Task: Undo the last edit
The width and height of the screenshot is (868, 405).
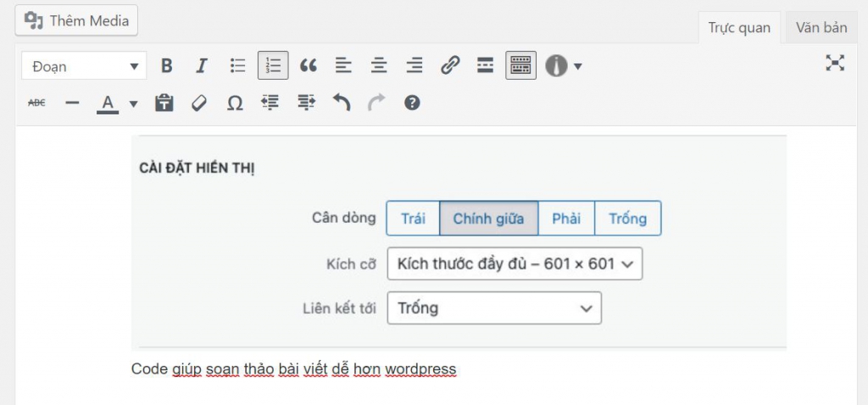Action: pyautogui.click(x=342, y=103)
